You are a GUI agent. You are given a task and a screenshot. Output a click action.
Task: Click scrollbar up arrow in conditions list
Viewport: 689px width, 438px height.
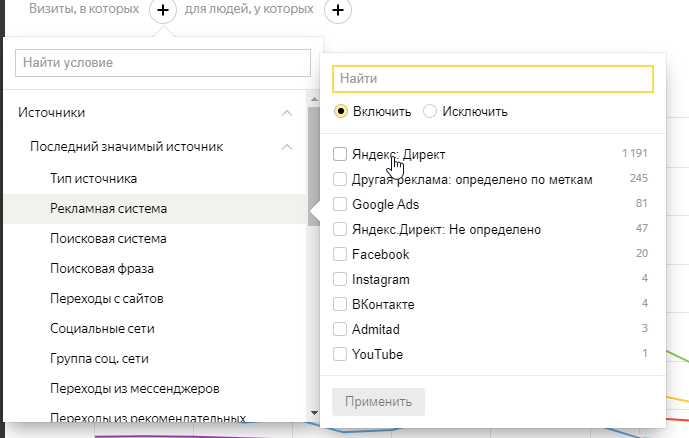pos(314,99)
